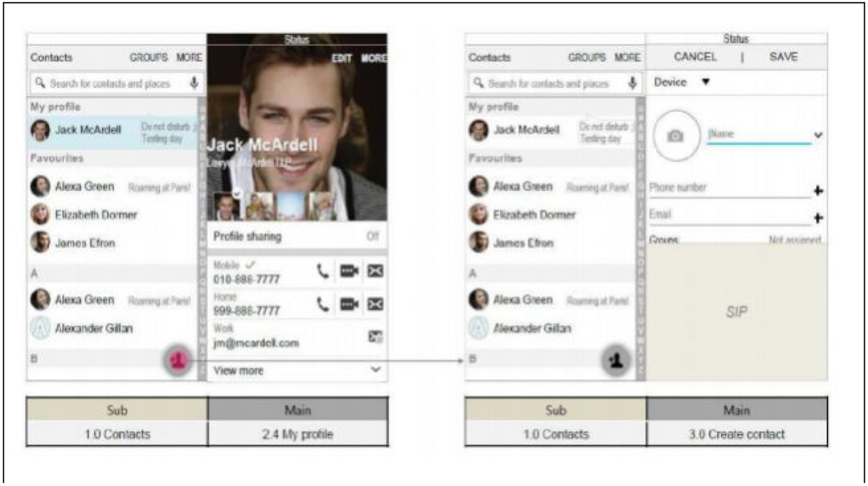868x486 pixels.
Task: Expand the View more section
Action: 376,370
